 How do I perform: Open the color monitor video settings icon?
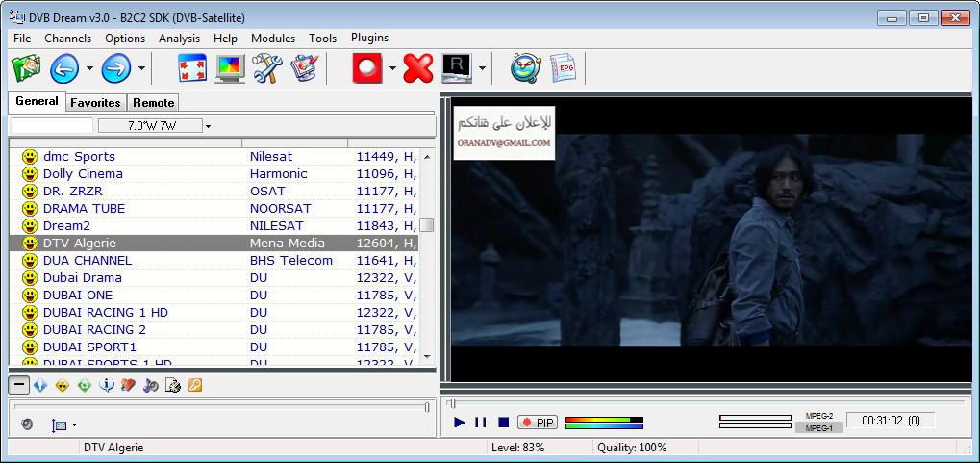[230, 67]
